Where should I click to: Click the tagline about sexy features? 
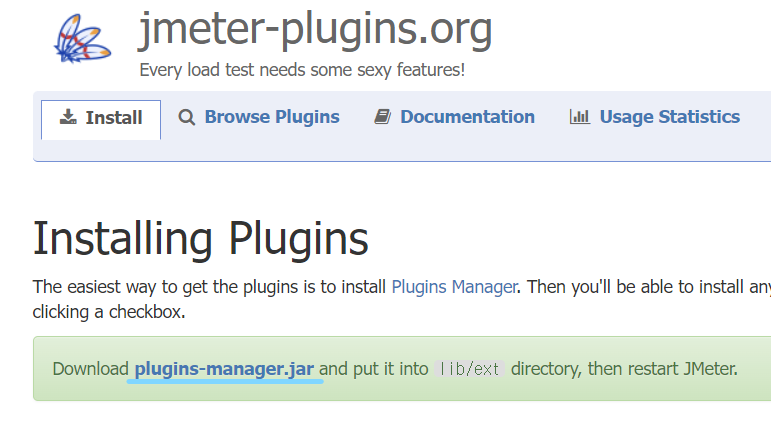[302, 71]
